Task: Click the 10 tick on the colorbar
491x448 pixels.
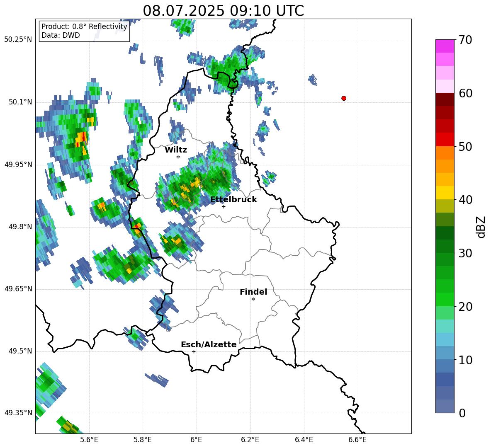Action: pyautogui.click(x=465, y=360)
